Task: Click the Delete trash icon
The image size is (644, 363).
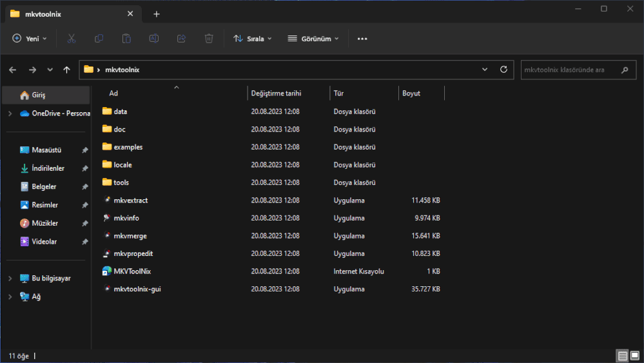Action: click(x=209, y=39)
